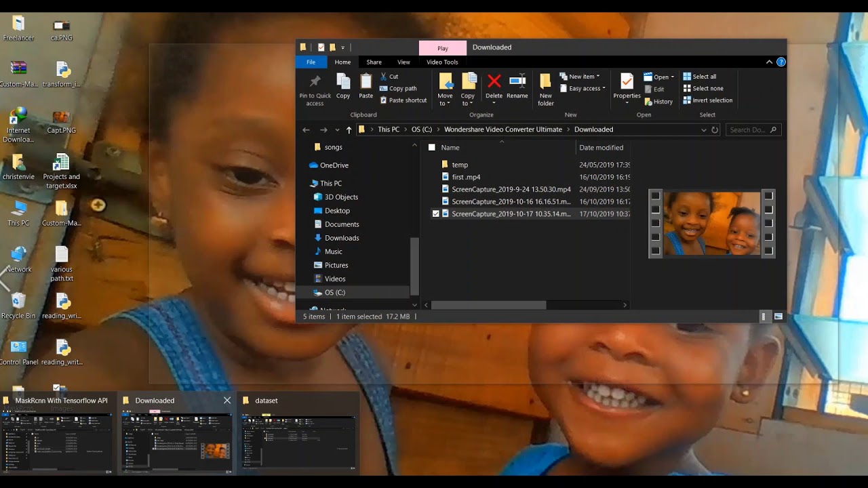The image size is (868, 488).
Task: Click the video preview thumbnail
Action: [x=711, y=224]
